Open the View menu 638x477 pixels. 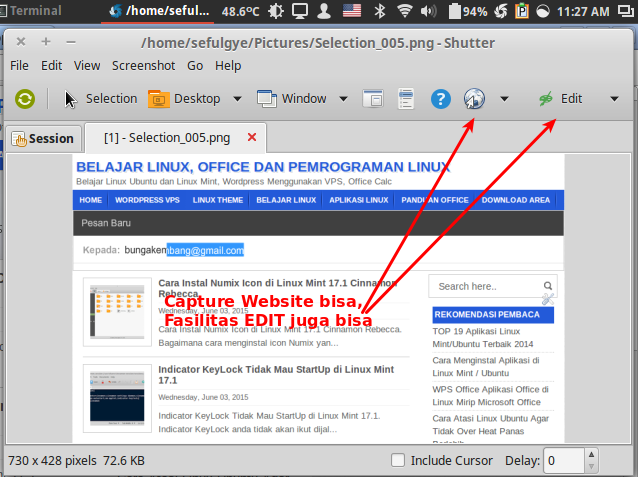[x=87, y=66]
